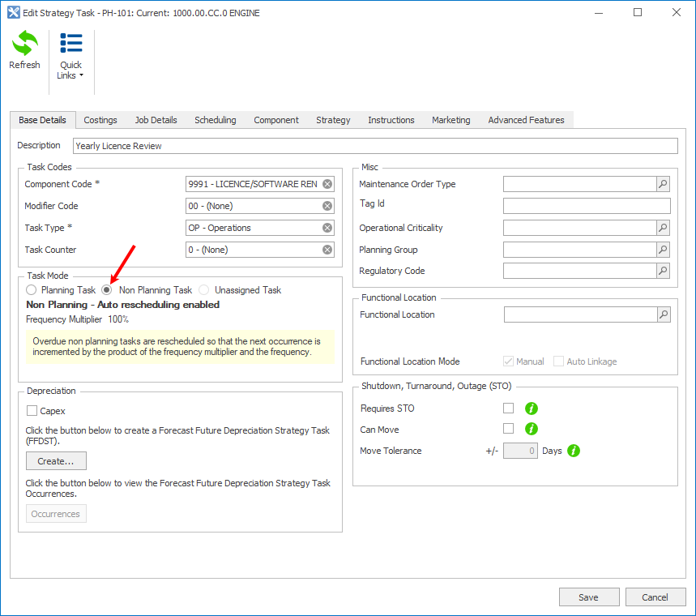Viewport: 696px width, 616px height.
Task: Search Maintenance Order Type lookup icon
Action: (x=663, y=184)
